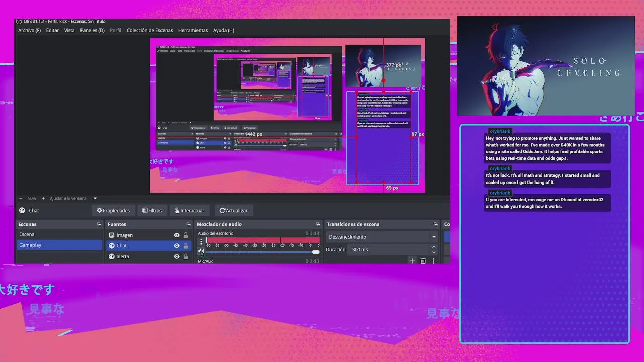Click the image icon of Imagen source
The width and height of the screenshot is (644, 362).
pyautogui.click(x=112, y=235)
